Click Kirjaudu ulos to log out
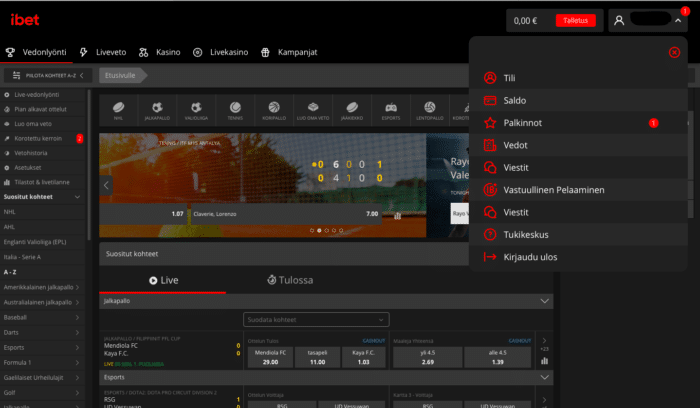 coord(578,257)
